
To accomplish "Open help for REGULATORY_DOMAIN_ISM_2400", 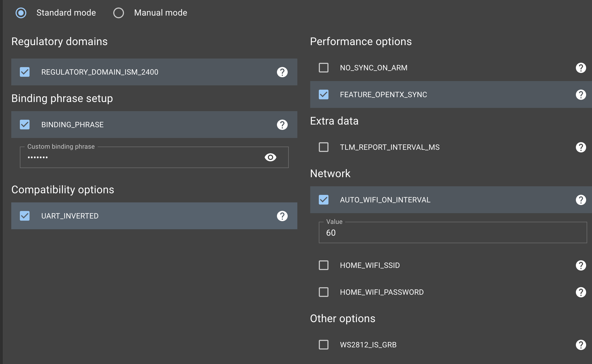I will tap(282, 72).
